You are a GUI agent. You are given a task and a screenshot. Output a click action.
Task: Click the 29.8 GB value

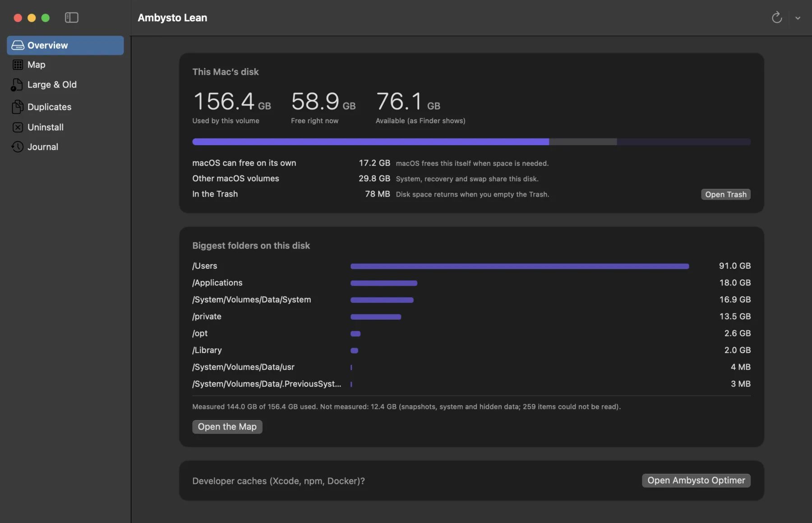point(374,179)
